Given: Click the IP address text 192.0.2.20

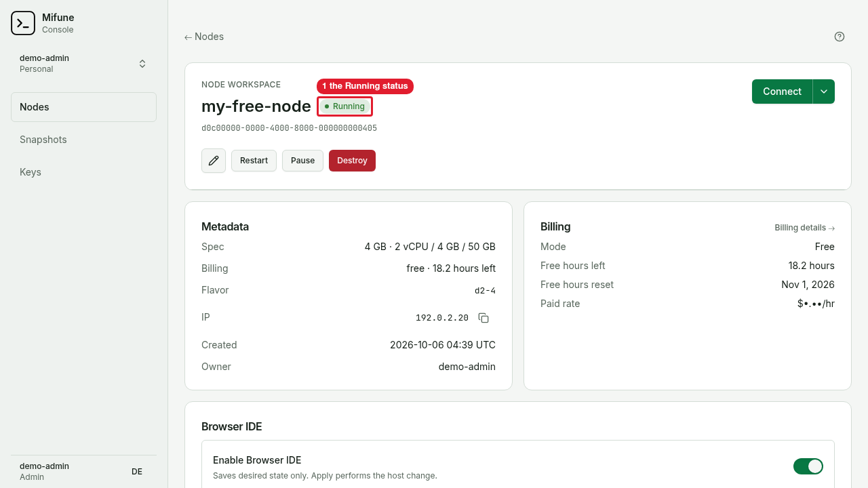Looking at the screenshot, I should coord(442,318).
